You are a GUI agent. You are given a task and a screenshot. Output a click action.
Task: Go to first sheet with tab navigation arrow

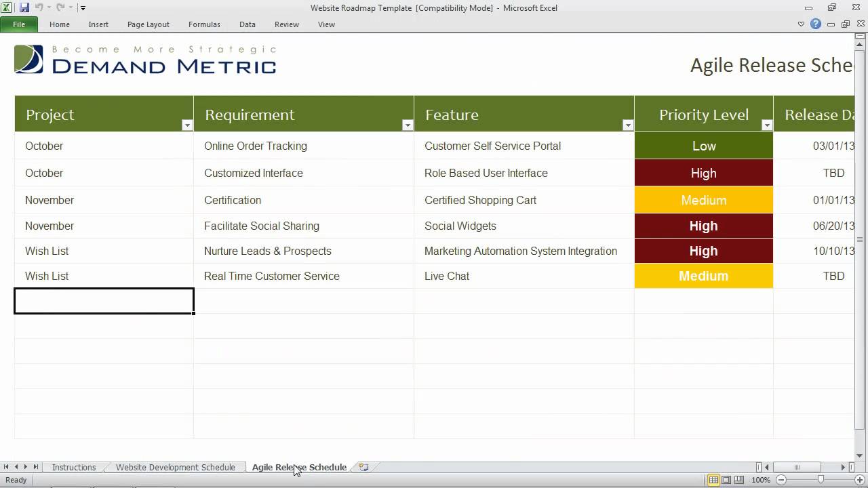6,467
